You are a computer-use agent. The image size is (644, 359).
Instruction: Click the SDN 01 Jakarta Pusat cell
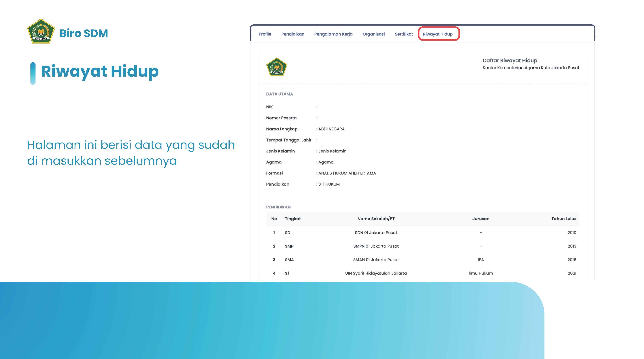pos(376,233)
